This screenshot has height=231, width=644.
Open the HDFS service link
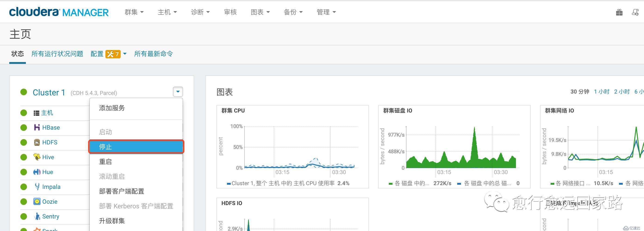50,142
